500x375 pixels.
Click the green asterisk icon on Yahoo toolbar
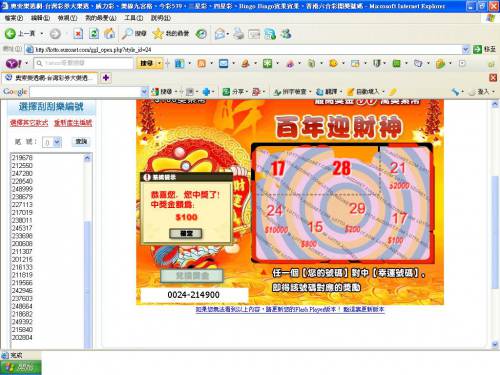(x=267, y=63)
